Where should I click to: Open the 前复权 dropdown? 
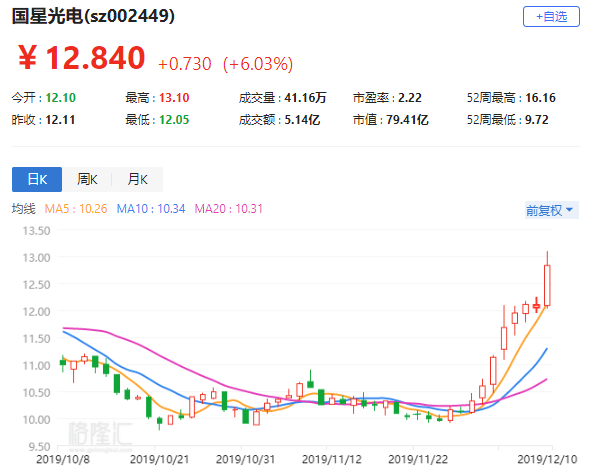[551, 210]
